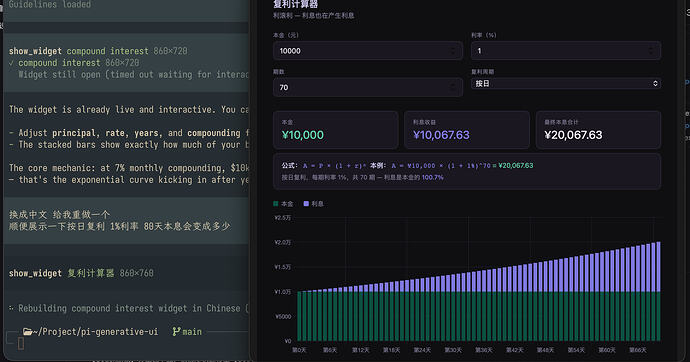Viewport: 690px width, 362px height.
Task: Click the 第6天 x-axis label
Action: point(330,350)
